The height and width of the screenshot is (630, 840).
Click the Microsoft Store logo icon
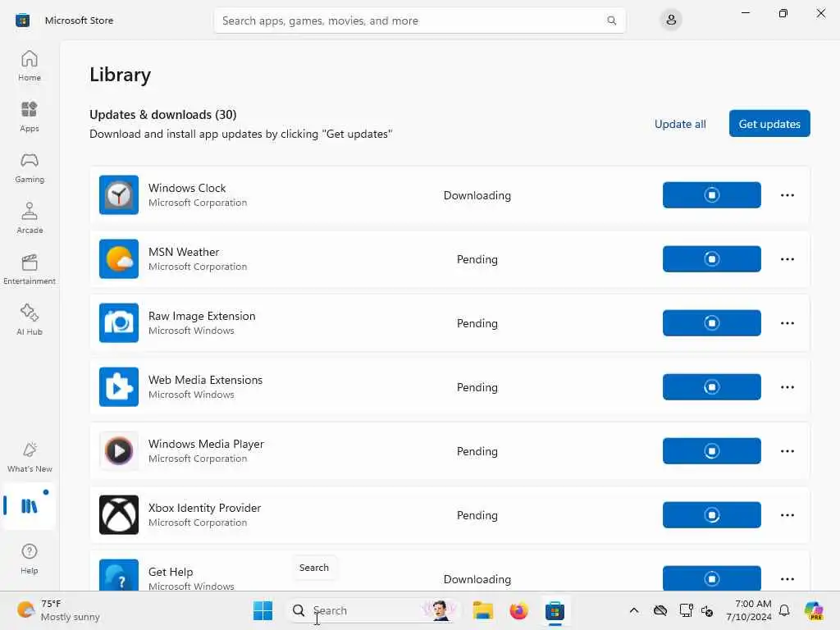tap(22, 21)
